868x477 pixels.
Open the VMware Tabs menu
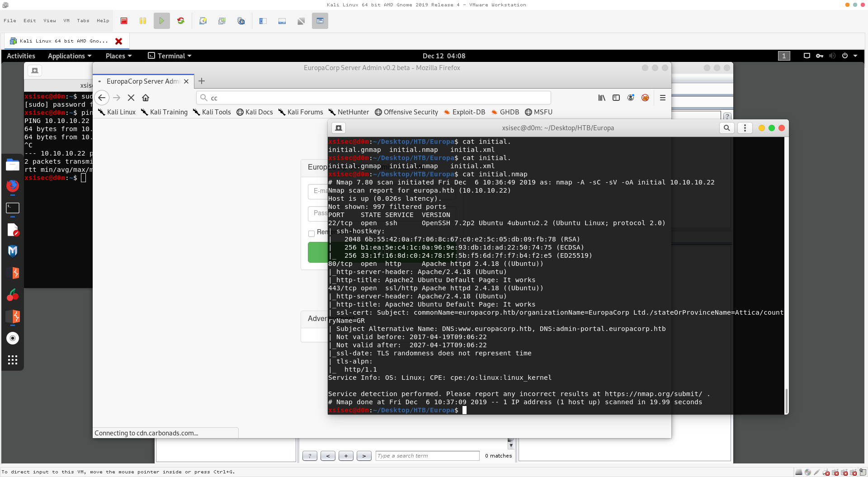coord(83,21)
